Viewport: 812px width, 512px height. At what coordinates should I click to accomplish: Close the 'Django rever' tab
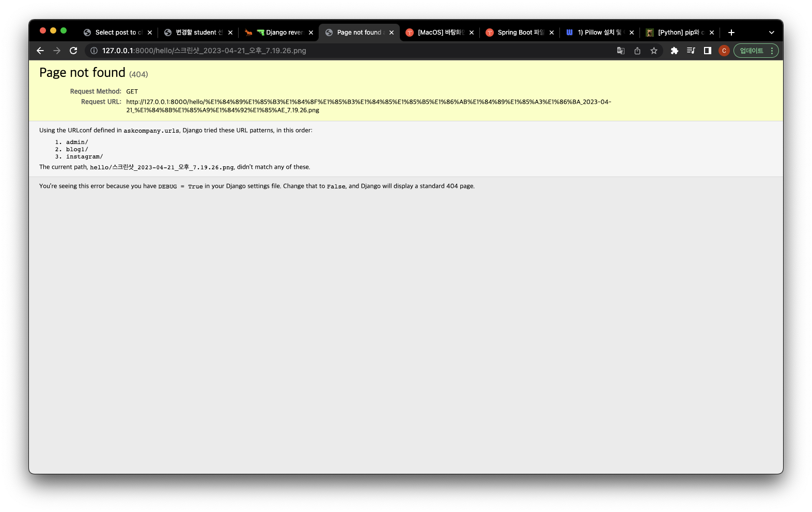[311, 33]
